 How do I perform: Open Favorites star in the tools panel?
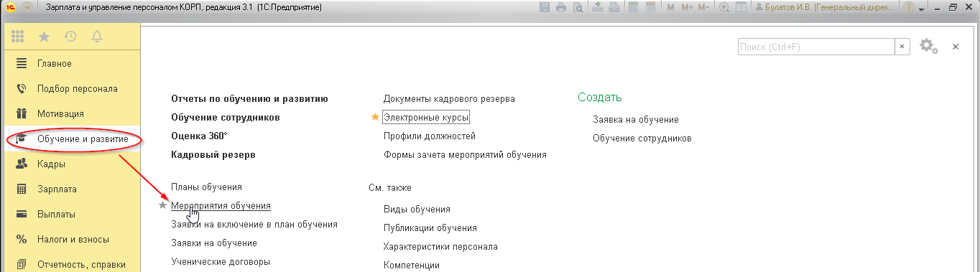44,37
